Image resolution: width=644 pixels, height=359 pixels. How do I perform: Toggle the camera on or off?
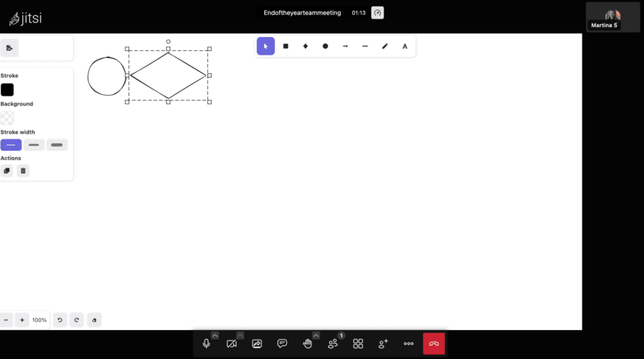tap(231, 344)
